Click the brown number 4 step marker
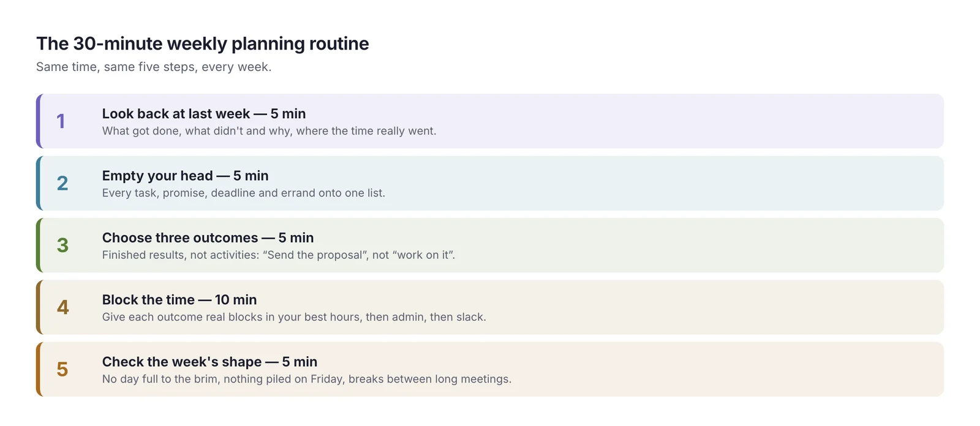980x426 pixels. point(63,307)
